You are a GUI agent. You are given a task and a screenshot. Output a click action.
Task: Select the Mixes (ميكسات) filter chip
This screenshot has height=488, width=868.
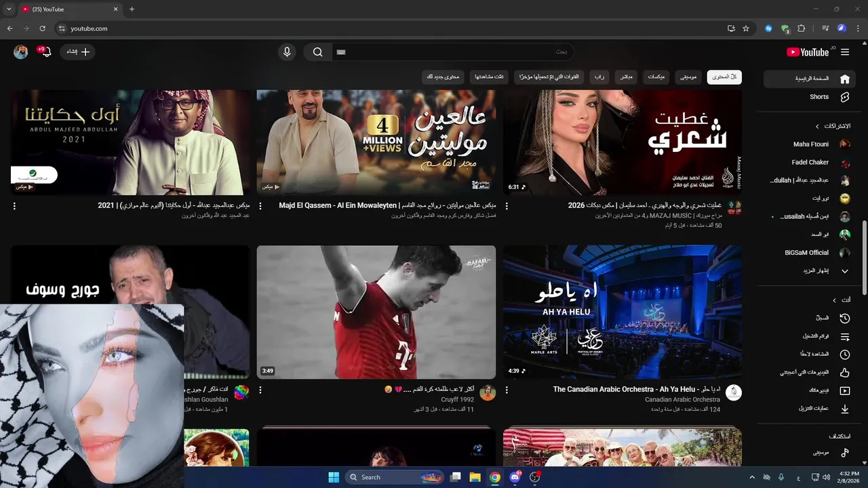656,77
